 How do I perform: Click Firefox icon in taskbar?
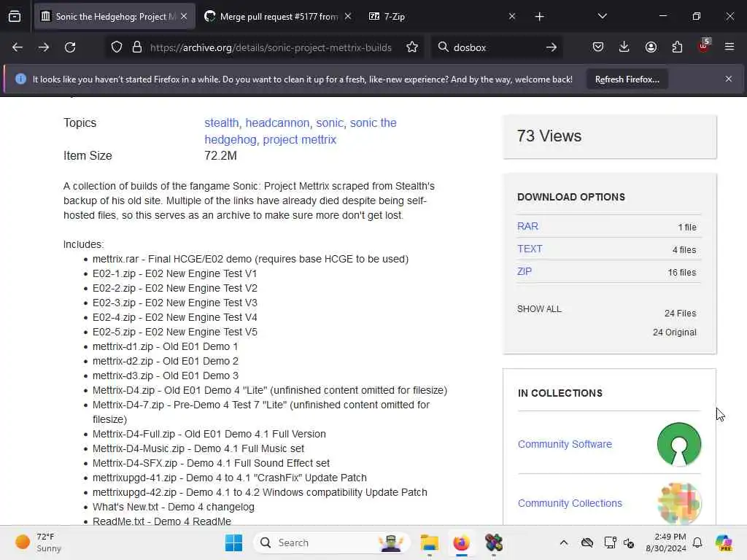pyautogui.click(x=461, y=542)
